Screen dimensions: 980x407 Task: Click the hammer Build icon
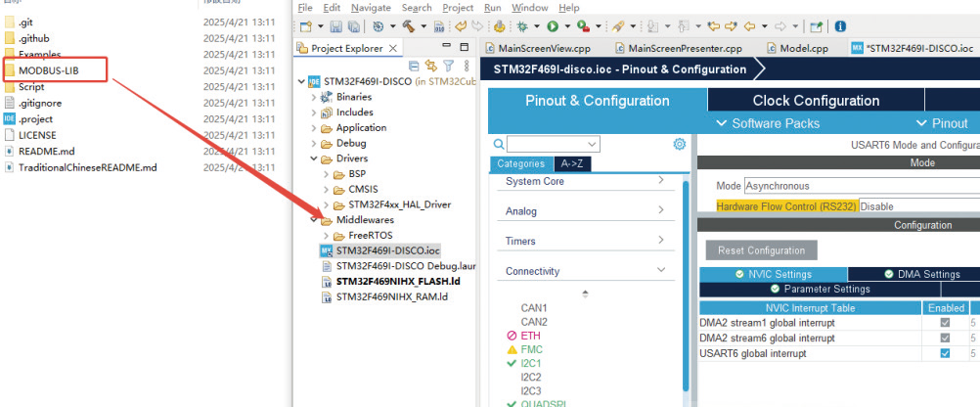408,26
